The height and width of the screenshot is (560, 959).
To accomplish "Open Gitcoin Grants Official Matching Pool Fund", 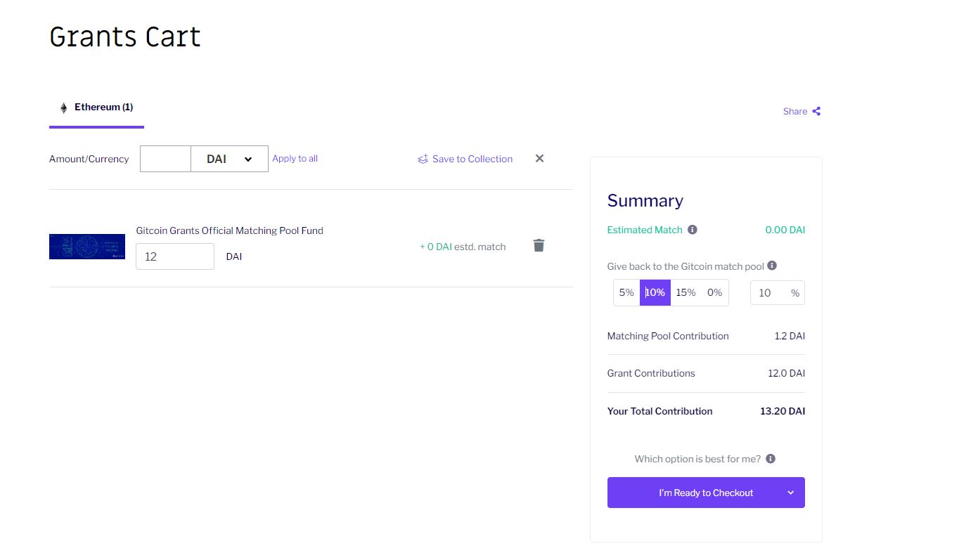I will pyautogui.click(x=229, y=230).
